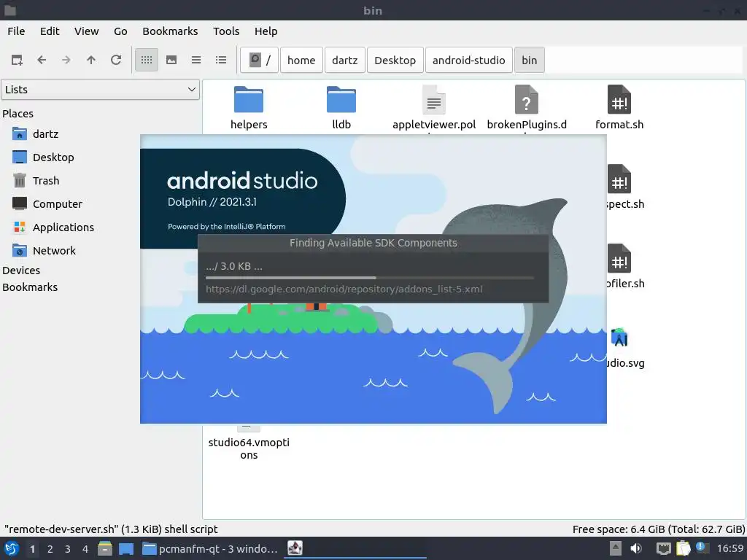This screenshot has height=560, width=747.
Task: Open Applications in the Places sidebar
Action: click(63, 227)
